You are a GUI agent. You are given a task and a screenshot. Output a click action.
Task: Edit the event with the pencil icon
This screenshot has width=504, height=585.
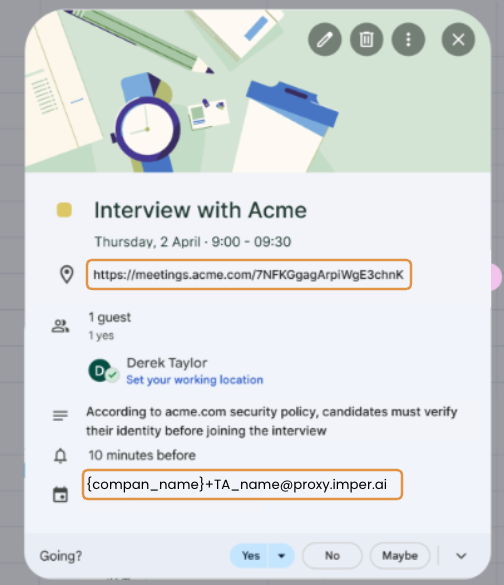click(x=325, y=40)
